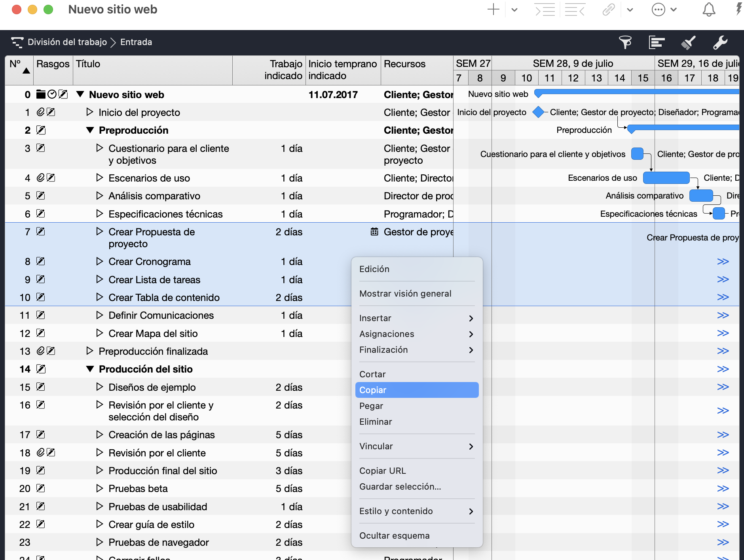Open the wrench settings icon
Screen dimensions: 744x560
[720, 42]
